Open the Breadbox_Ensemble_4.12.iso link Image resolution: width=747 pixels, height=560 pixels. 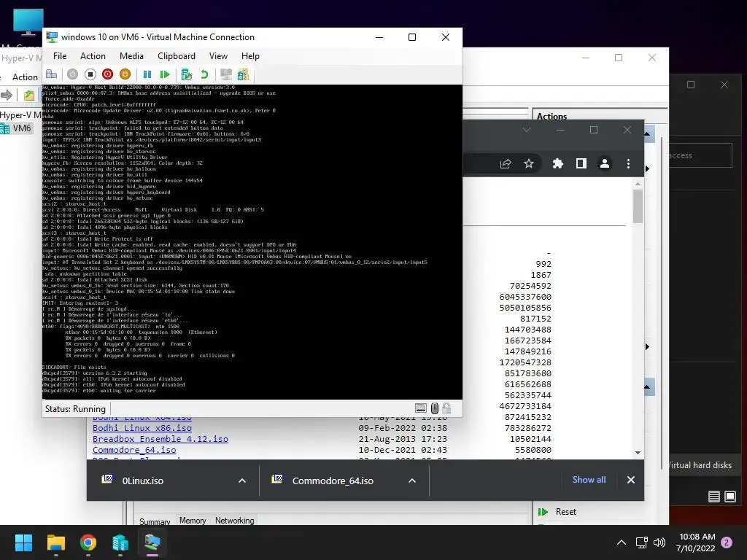[x=160, y=439]
